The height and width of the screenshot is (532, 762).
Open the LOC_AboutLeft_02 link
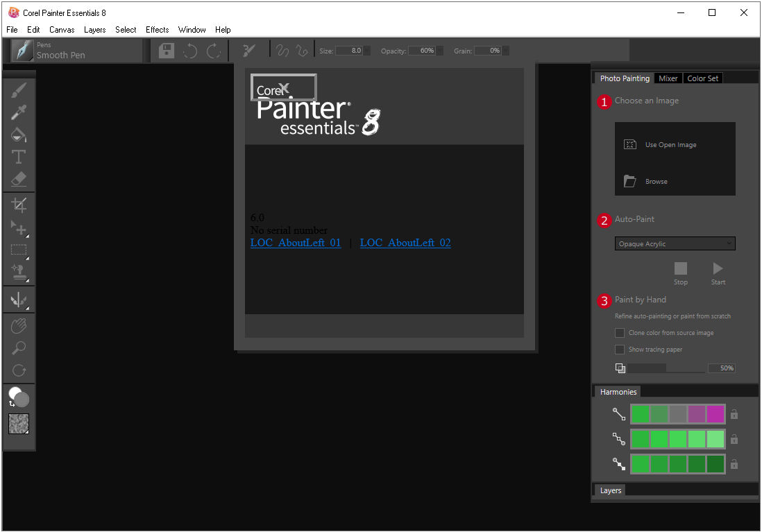coord(405,243)
